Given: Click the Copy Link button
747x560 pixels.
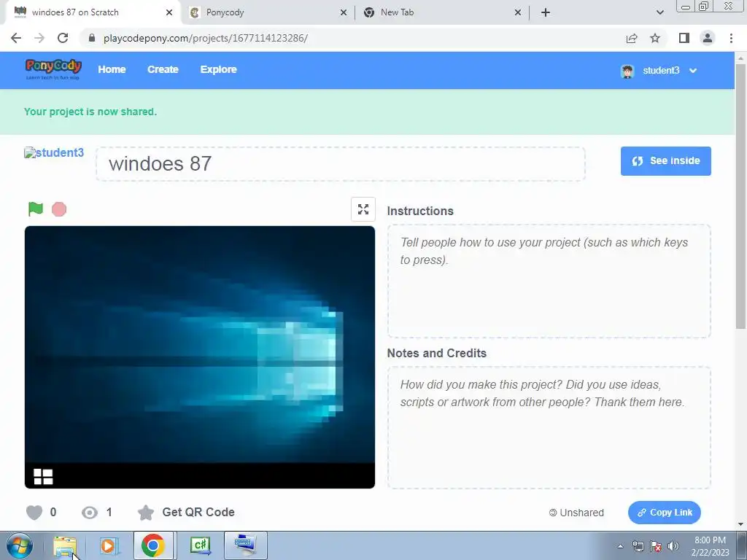Looking at the screenshot, I should pos(664,513).
